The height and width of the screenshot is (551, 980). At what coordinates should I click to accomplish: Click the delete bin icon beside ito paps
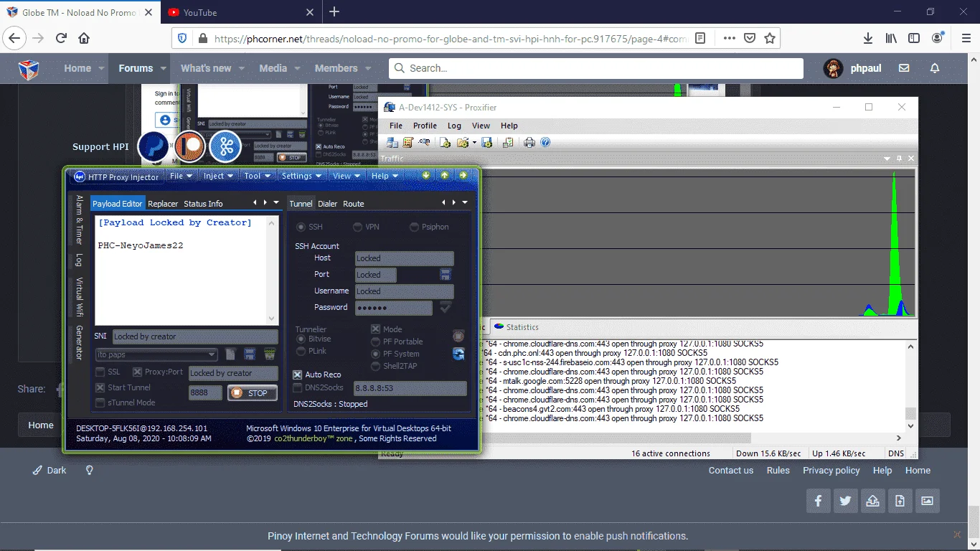[x=270, y=354]
